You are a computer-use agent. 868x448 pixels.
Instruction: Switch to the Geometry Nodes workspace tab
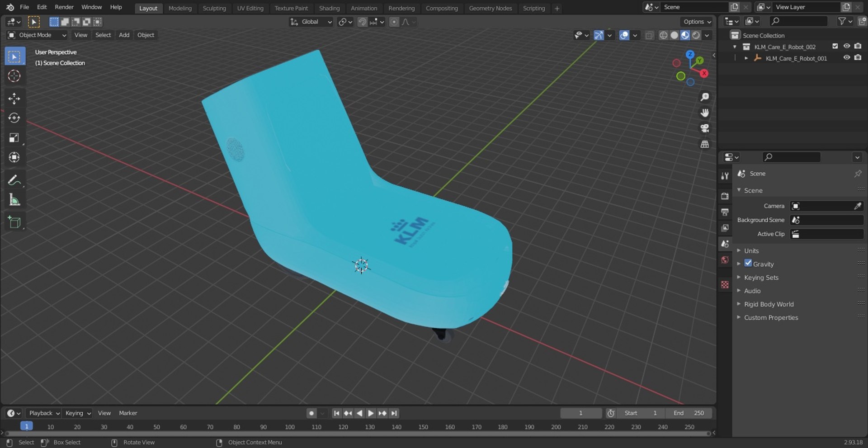pos(491,8)
